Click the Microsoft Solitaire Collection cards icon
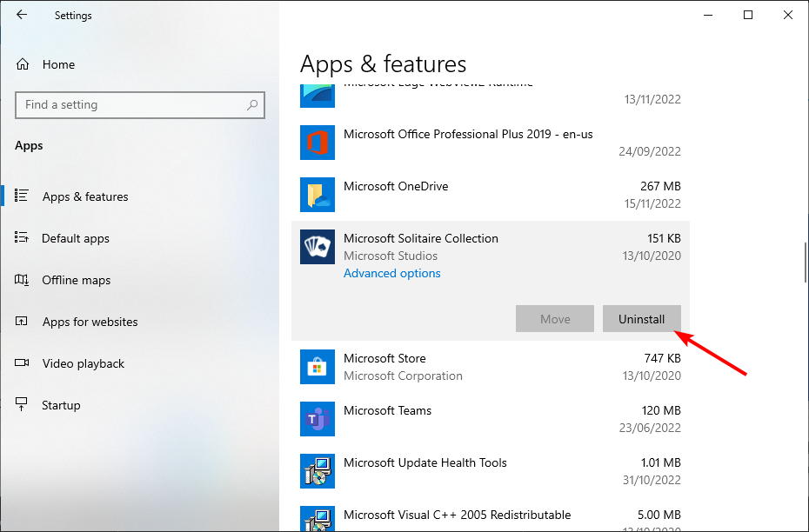Screen dimensions: 809x532 click(x=317, y=247)
